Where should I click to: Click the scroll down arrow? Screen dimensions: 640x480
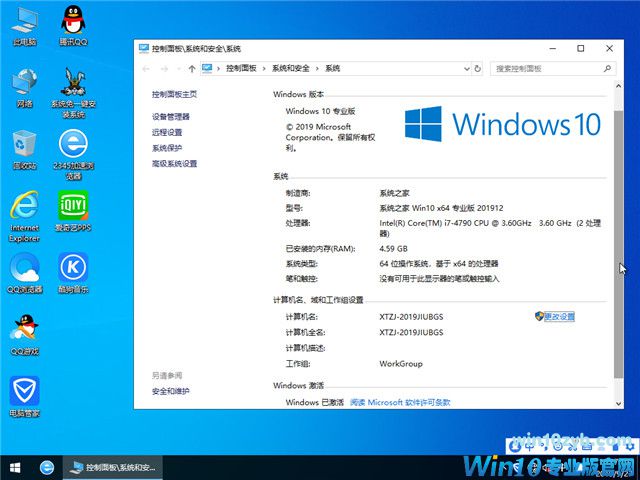[x=618, y=403]
